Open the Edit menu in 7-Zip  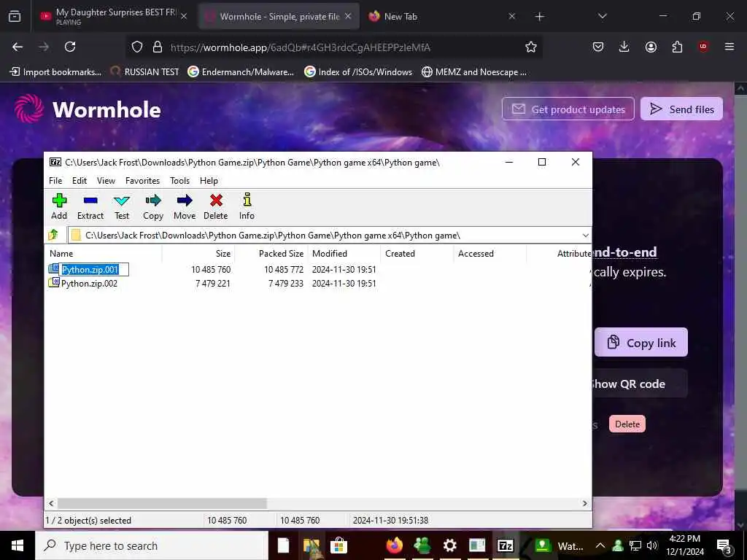coord(79,181)
